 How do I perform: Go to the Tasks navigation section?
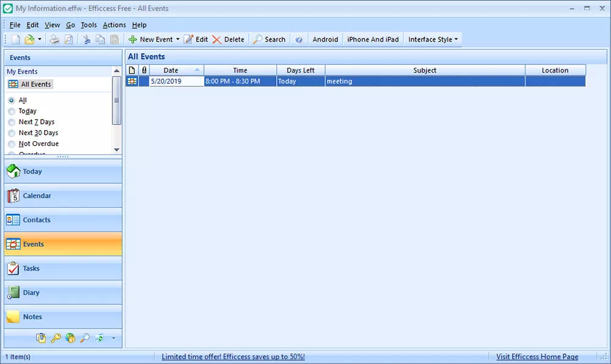pos(63,268)
